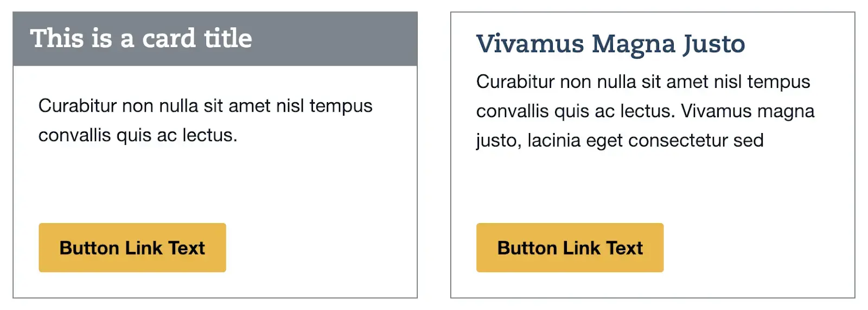This screenshot has width=868, height=310.
Task: Click the "This is a card title" heading
Action: pyautogui.click(x=141, y=39)
